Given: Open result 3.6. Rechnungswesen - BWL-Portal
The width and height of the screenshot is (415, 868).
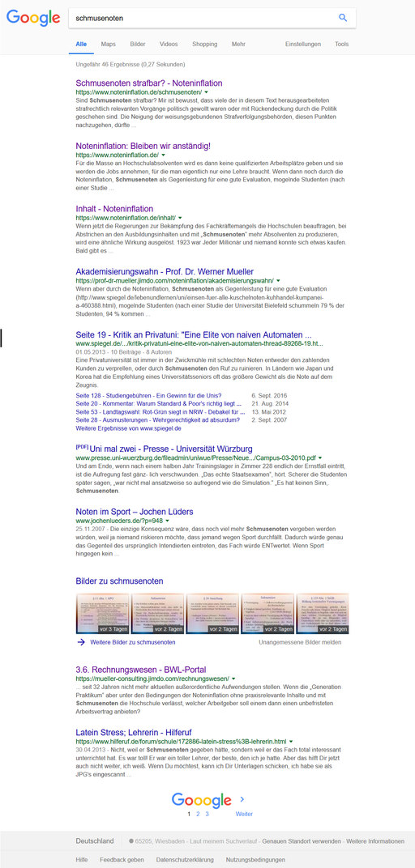Looking at the screenshot, I should (141, 670).
